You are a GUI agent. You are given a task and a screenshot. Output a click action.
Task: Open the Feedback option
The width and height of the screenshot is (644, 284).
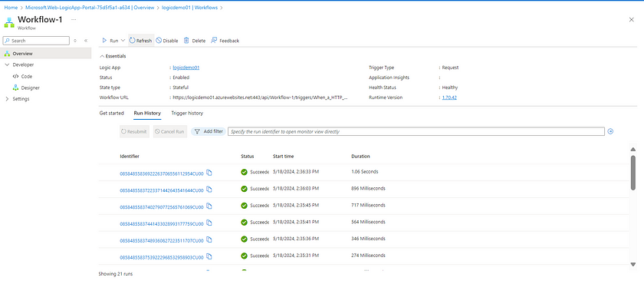[225, 41]
